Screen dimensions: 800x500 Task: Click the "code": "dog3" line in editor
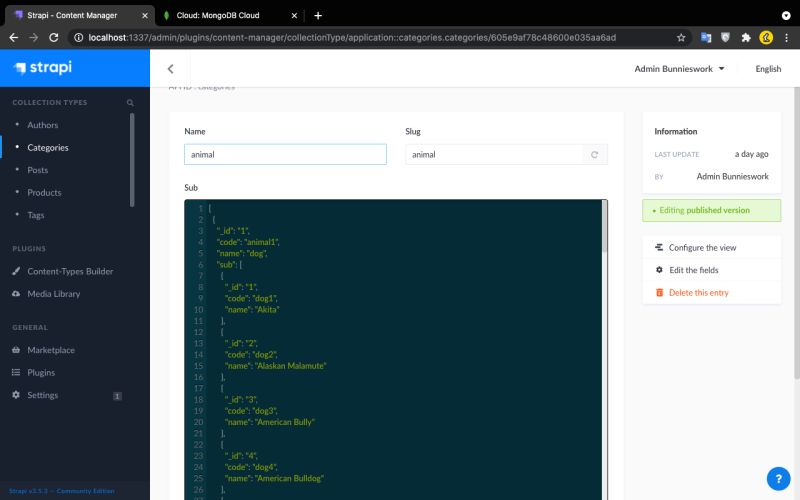tap(251, 410)
